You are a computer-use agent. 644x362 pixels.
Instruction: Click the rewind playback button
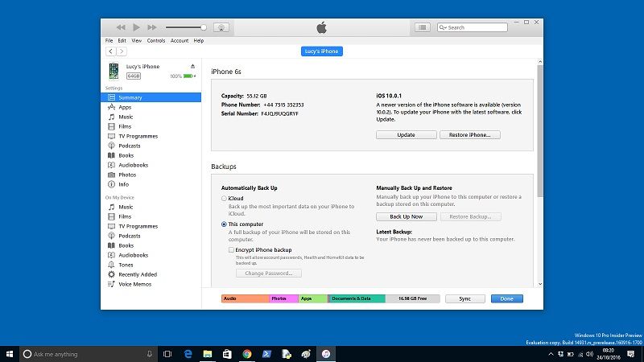[121, 27]
